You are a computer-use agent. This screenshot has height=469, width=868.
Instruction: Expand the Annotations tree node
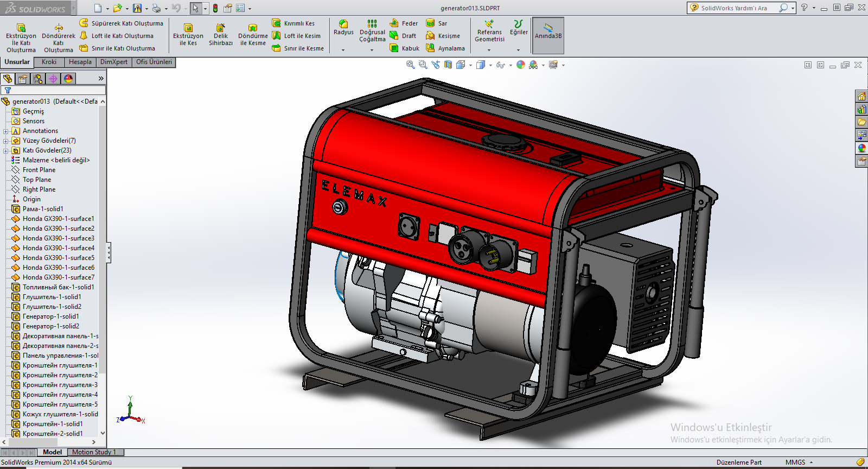point(6,131)
